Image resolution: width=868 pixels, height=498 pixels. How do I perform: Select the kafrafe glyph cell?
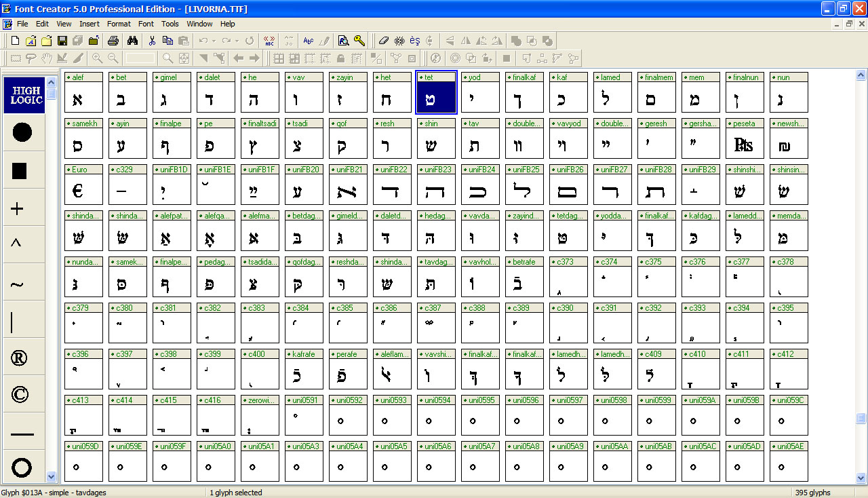(304, 369)
